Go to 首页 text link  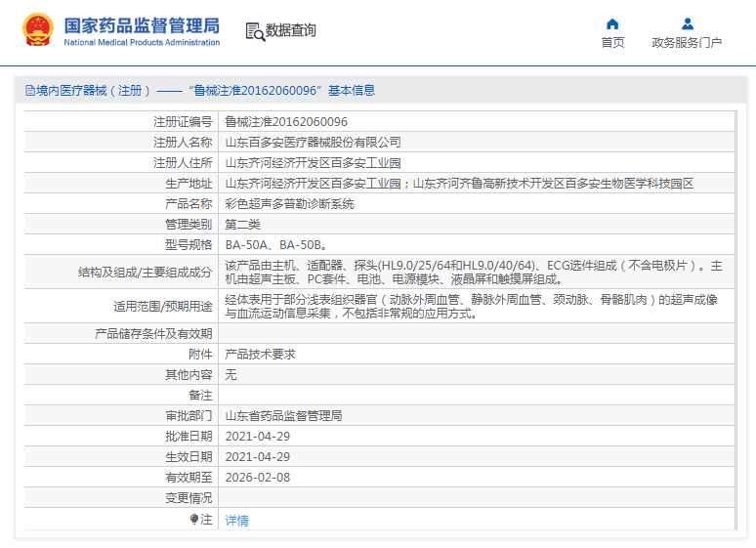click(x=612, y=43)
